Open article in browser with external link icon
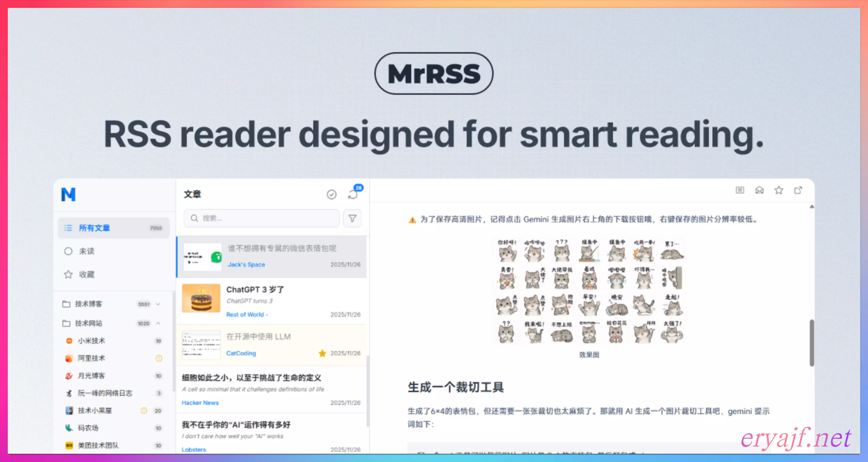This screenshot has height=462, width=868. 798,190
